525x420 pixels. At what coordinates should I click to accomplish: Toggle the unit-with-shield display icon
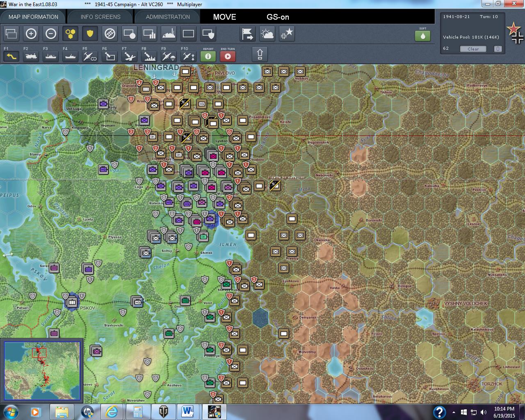pyautogui.click(x=208, y=34)
